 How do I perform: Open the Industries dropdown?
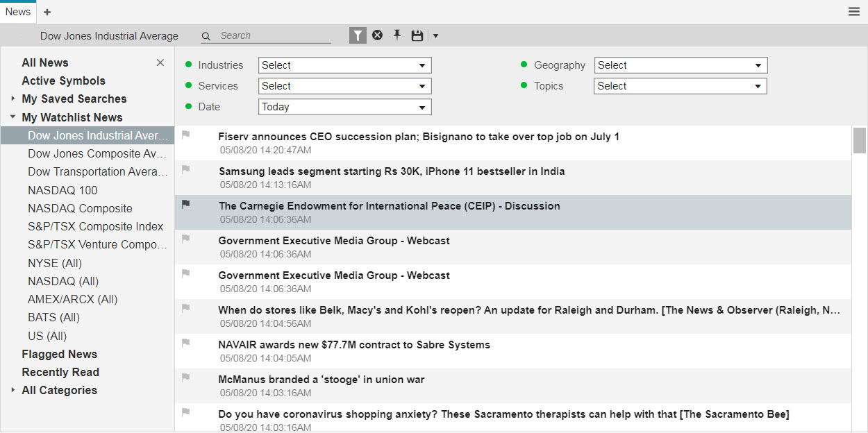click(345, 65)
